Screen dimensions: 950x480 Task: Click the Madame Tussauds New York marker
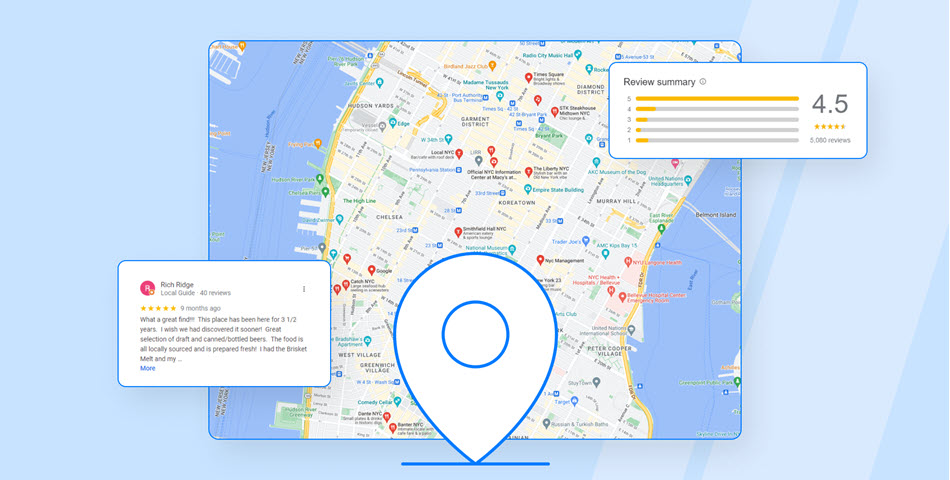[x=500, y=95]
